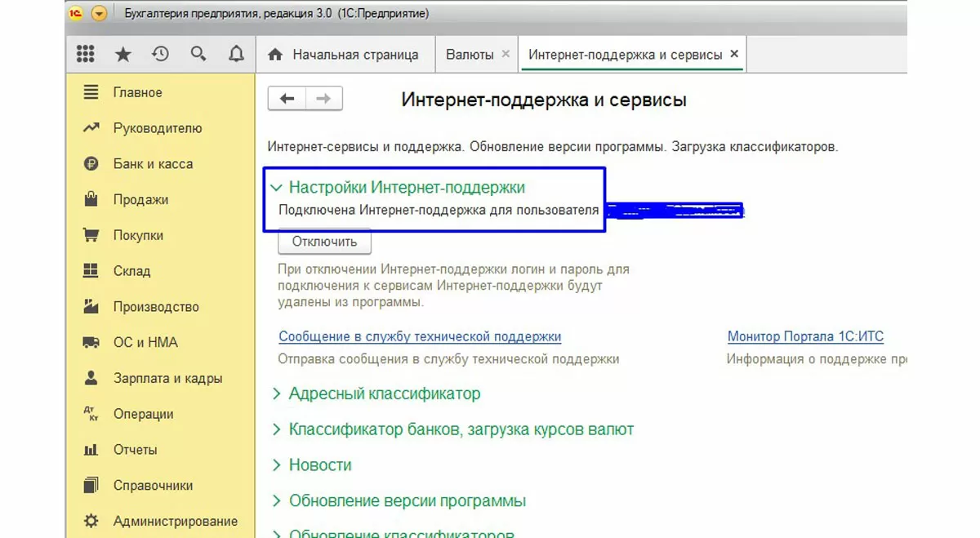Open Favorites star icon

[122, 55]
